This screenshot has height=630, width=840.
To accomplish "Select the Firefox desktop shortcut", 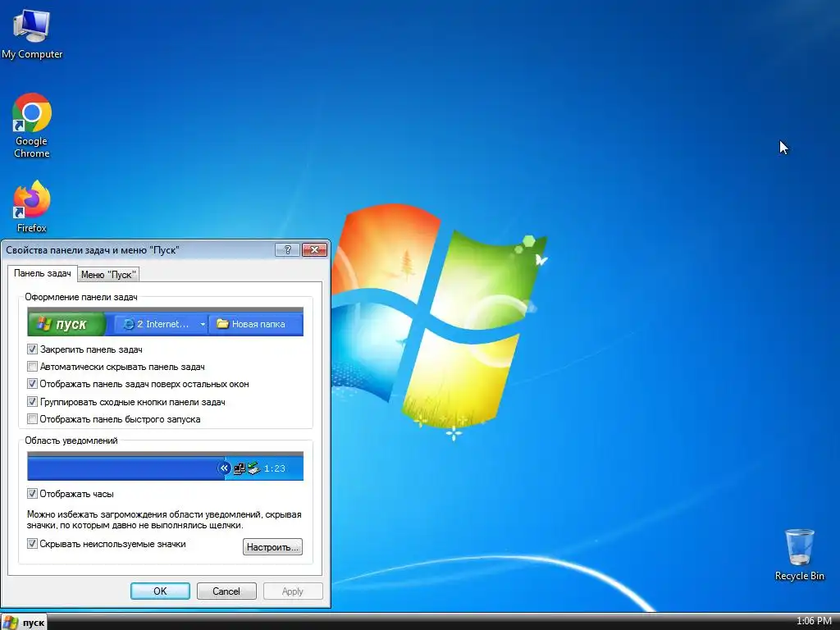I will [32, 206].
